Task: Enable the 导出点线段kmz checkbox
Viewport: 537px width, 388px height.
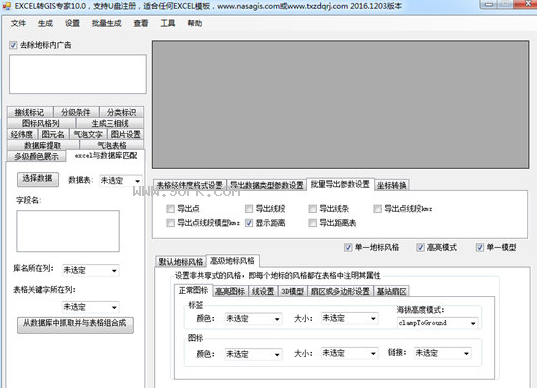Action: click(x=377, y=209)
